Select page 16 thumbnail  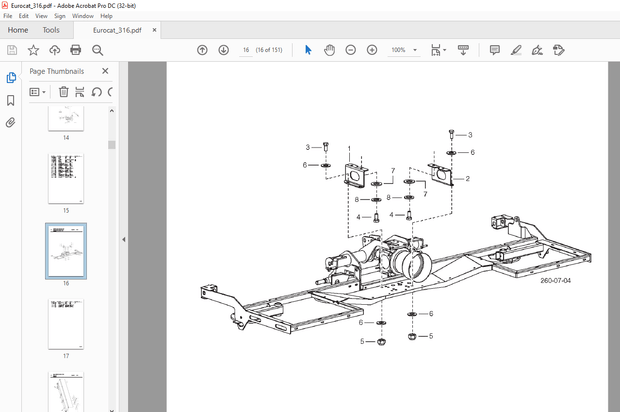click(66, 251)
